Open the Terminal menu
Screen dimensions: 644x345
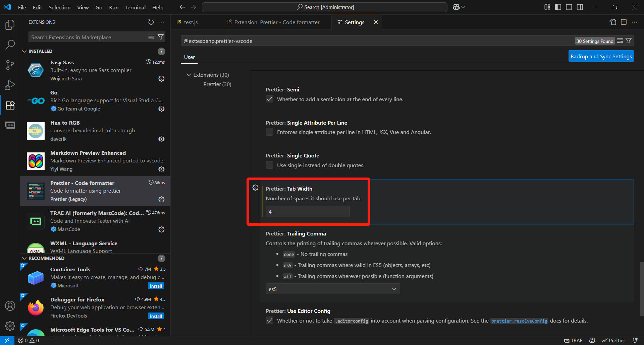coord(135,7)
